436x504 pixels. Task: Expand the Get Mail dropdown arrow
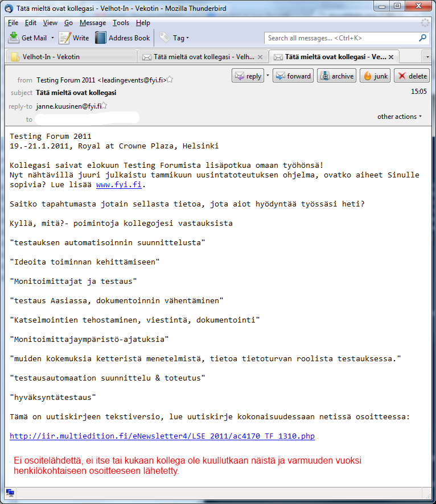click(53, 38)
